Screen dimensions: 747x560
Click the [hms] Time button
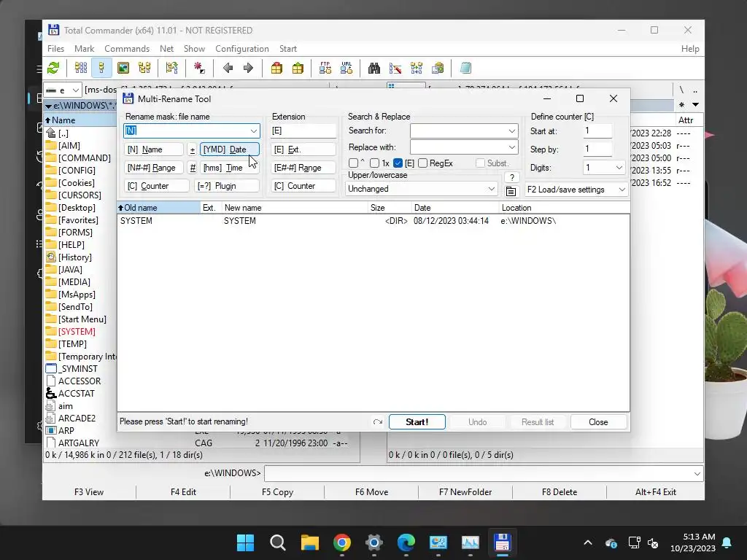point(230,168)
